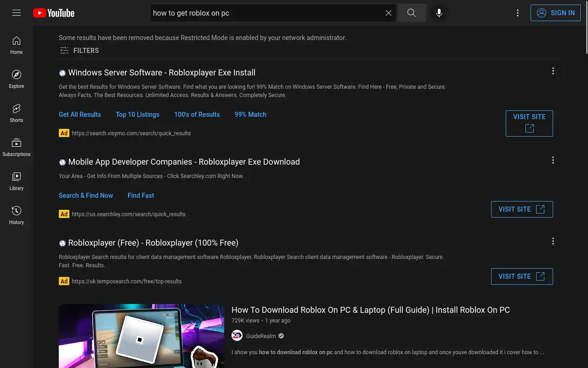Click the 100's of Results link
The height and width of the screenshot is (368, 588).
pos(197,115)
